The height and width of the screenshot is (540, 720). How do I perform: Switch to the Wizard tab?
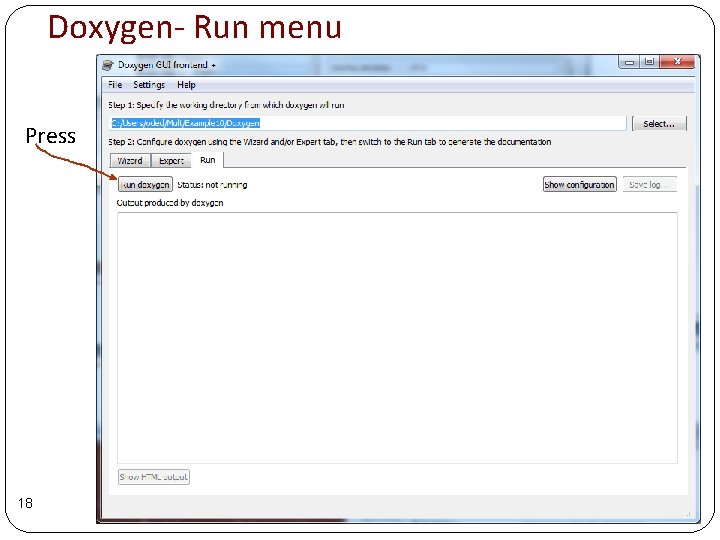pyautogui.click(x=130, y=161)
